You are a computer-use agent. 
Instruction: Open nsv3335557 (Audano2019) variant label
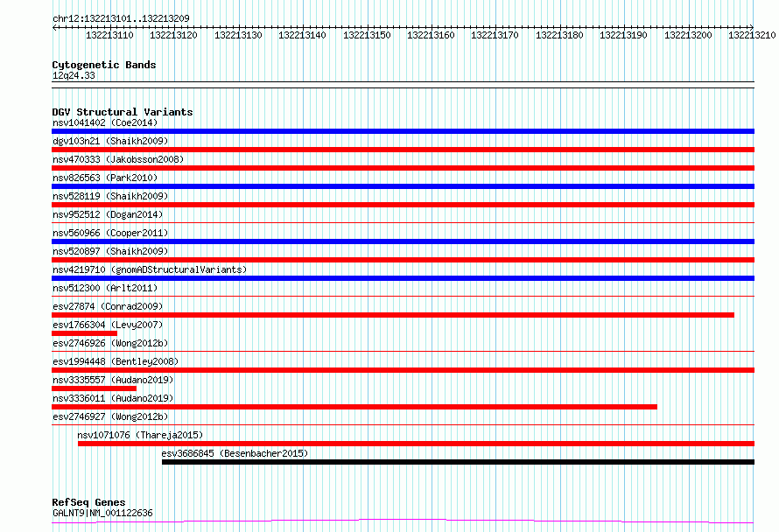(113, 380)
